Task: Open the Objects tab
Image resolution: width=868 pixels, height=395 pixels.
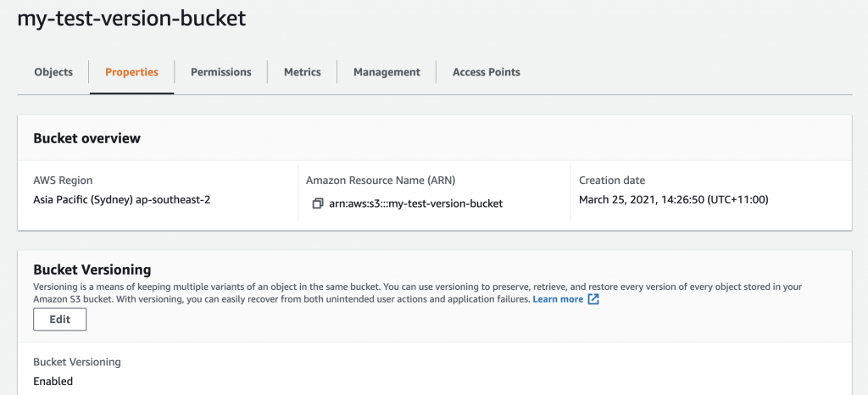Action: click(53, 72)
